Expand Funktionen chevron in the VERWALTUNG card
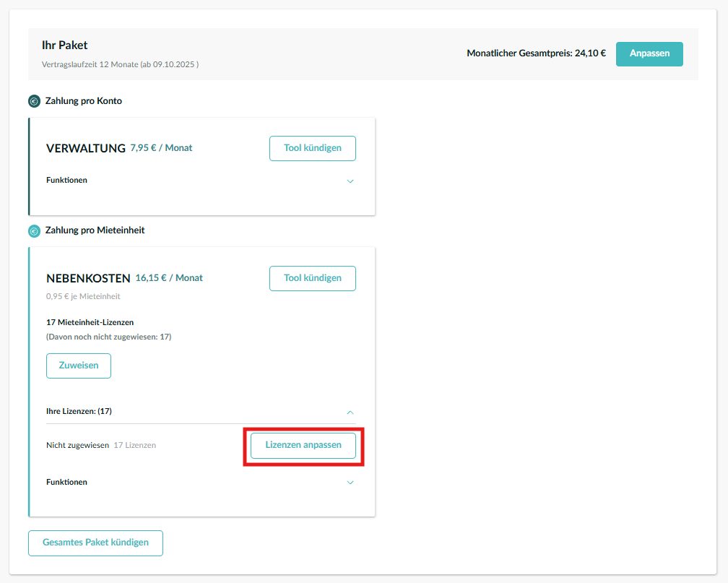This screenshot has height=583, width=728. [x=350, y=181]
